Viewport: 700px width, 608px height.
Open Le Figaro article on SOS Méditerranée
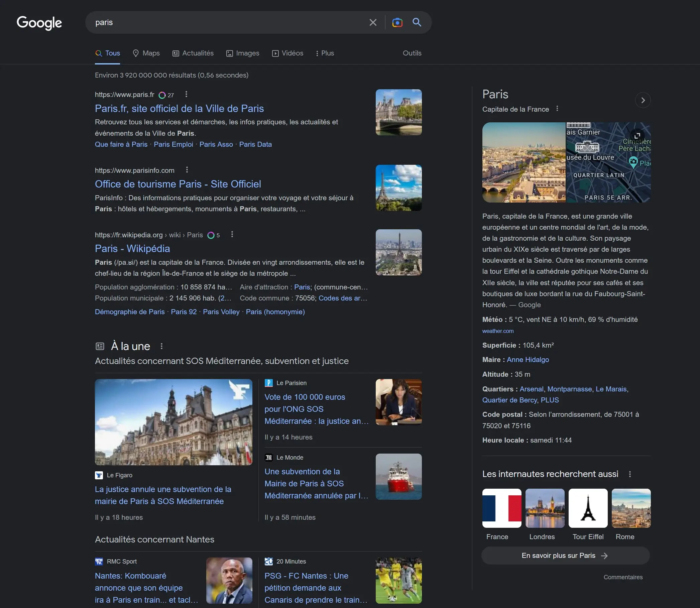pyautogui.click(x=163, y=495)
